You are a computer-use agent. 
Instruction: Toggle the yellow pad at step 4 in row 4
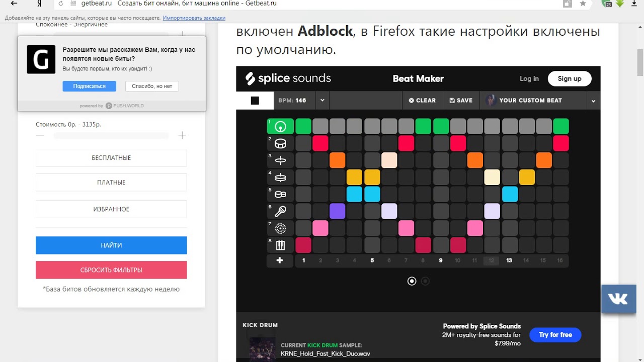coord(355,177)
